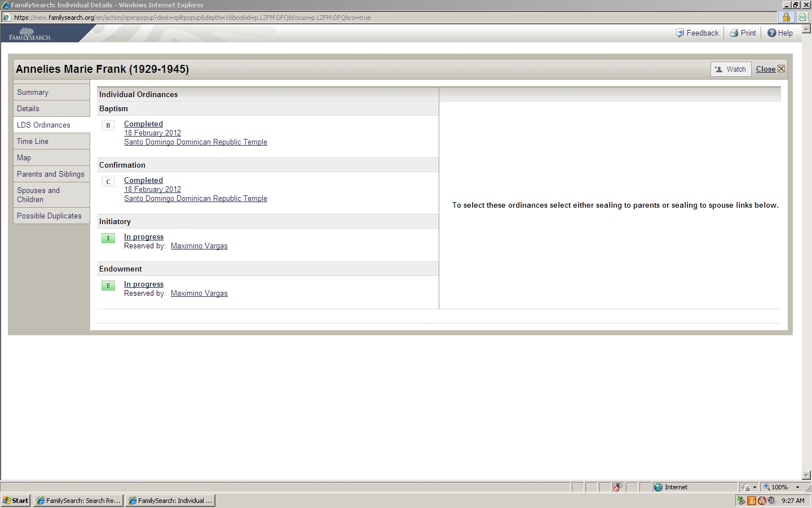
Task: Click the Watch button
Action: click(x=731, y=69)
